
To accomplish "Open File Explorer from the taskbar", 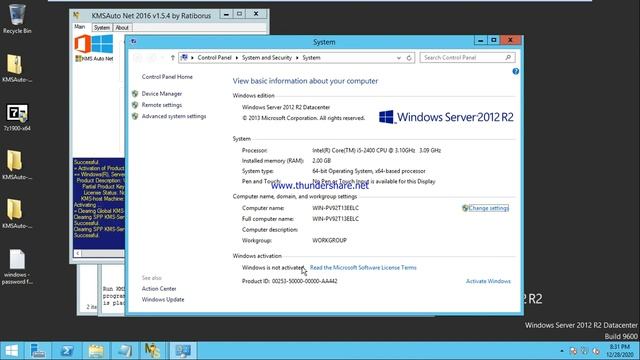I will [96, 351].
